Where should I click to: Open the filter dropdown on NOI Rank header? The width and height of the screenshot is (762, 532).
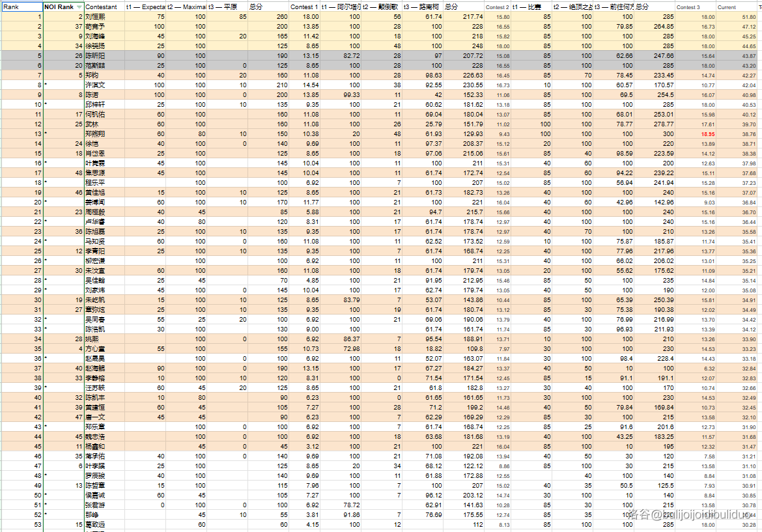79,7
